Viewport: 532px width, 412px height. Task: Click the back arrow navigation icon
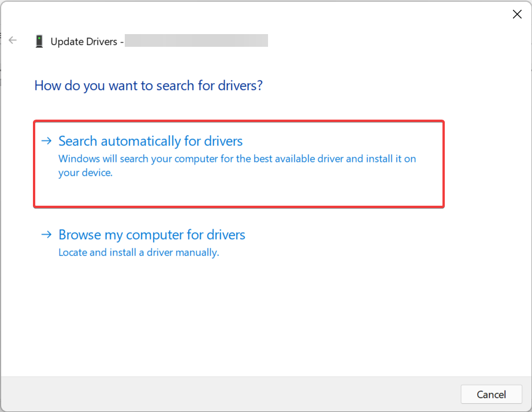pos(13,40)
